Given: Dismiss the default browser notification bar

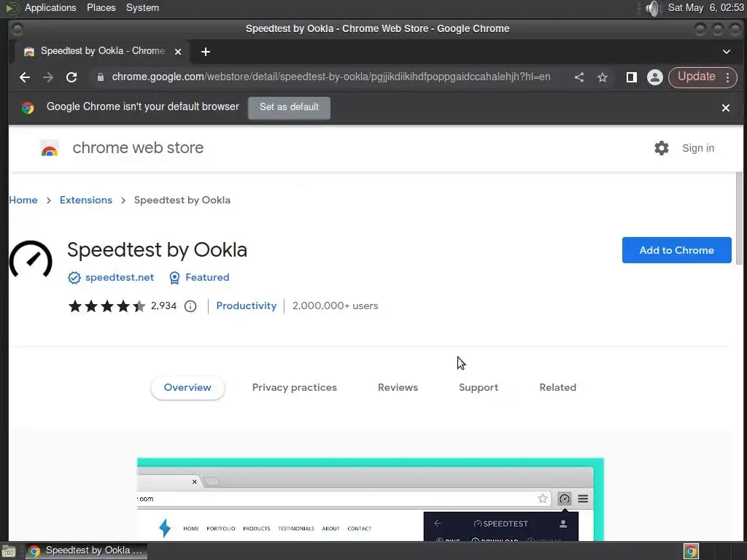Looking at the screenshot, I should (x=726, y=108).
